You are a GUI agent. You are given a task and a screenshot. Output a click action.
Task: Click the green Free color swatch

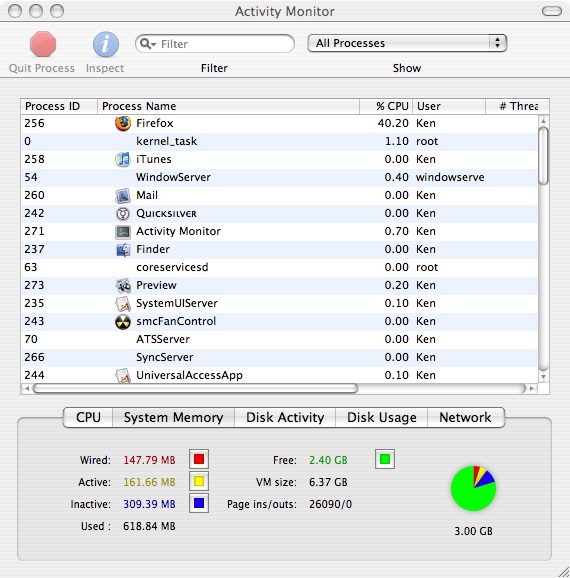[x=385, y=459]
